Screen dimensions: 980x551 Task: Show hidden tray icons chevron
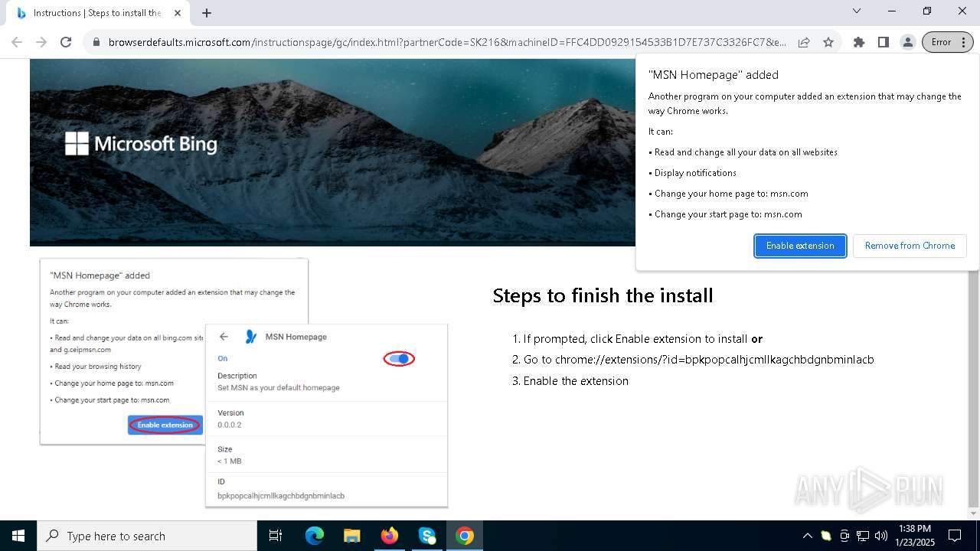(807, 536)
